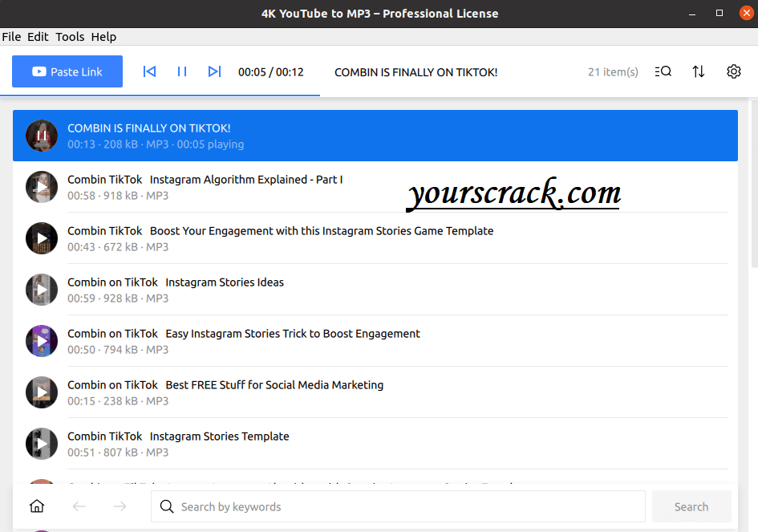Pause the currently playing track
758x532 pixels.
[x=182, y=71]
